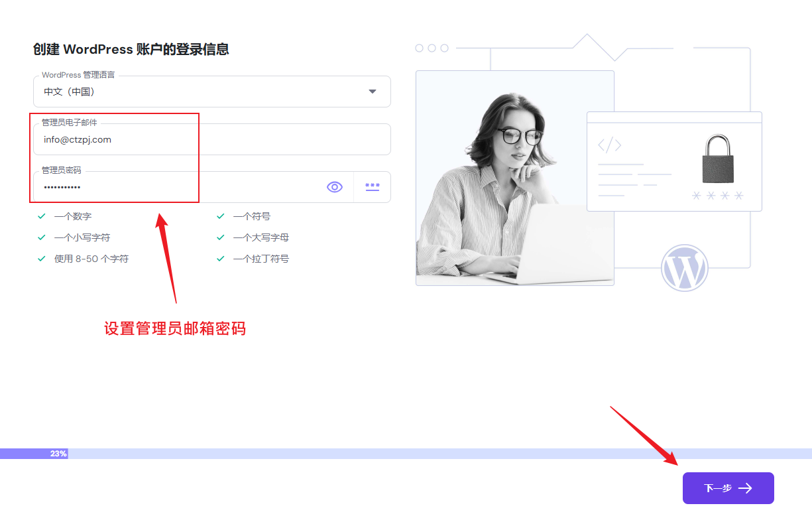Expand the WordPress language dropdown arrow
812x526 pixels.
coord(372,92)
